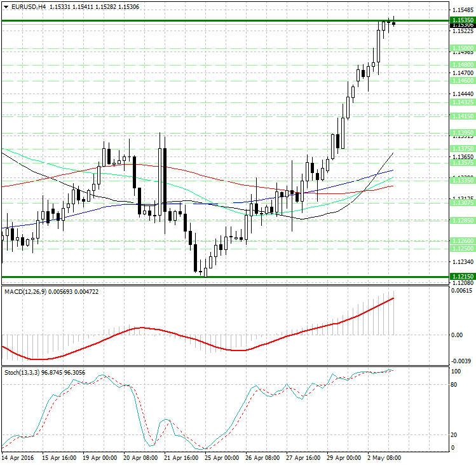476x465 pixels.
Task: Select the 1.12500 level label
Action: pos(463,249)
